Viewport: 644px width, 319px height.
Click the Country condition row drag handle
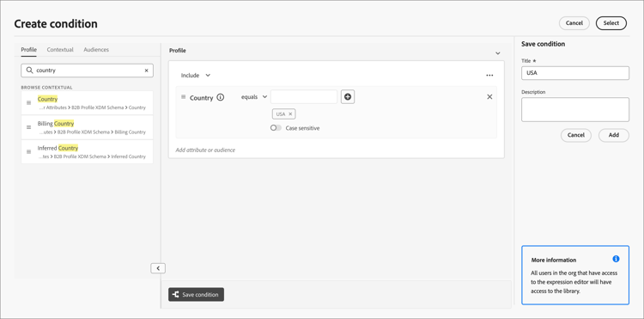tap(183, 97)
